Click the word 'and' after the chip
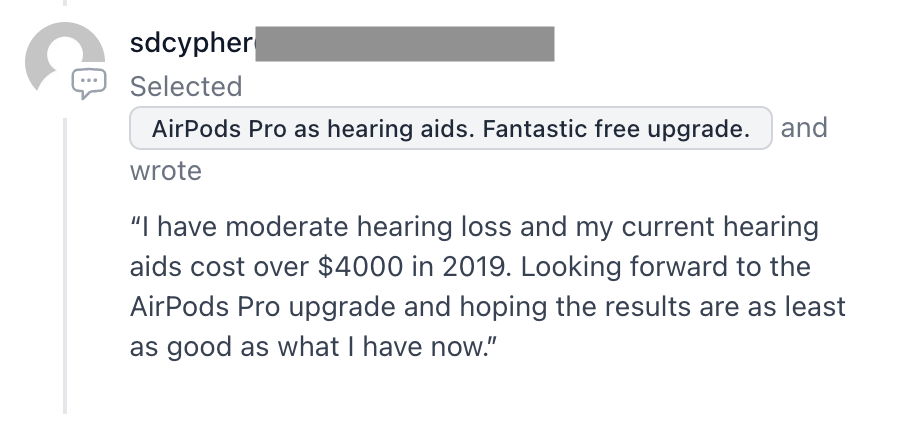This screenshot has width=908, height=428. coord(804,128)
